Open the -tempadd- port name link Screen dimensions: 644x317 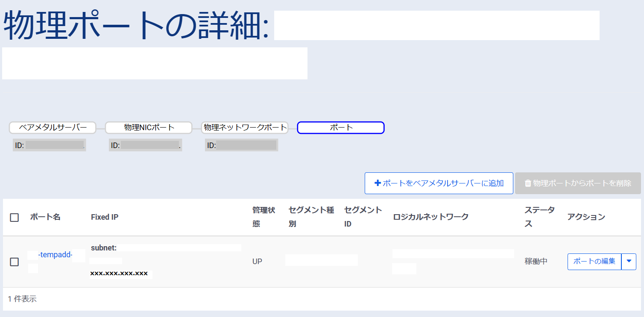[56, 255]
